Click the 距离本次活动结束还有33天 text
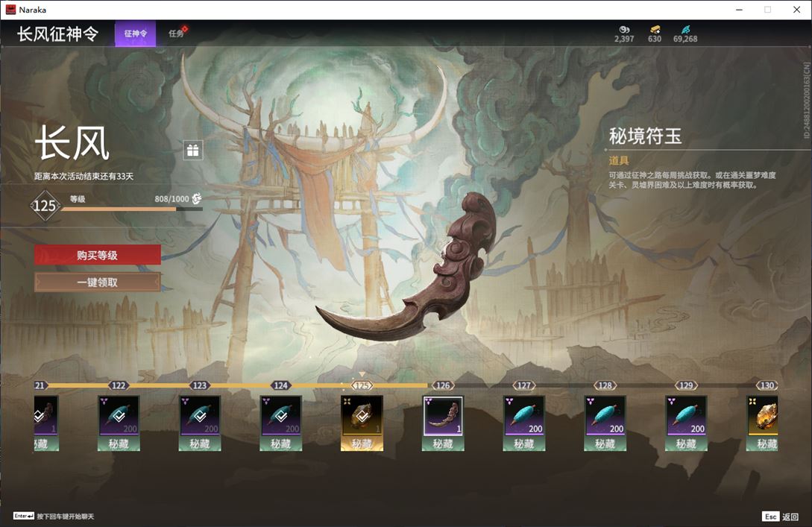Image resolution: width=812 pixels, height=527 pixels. (84, 176)
